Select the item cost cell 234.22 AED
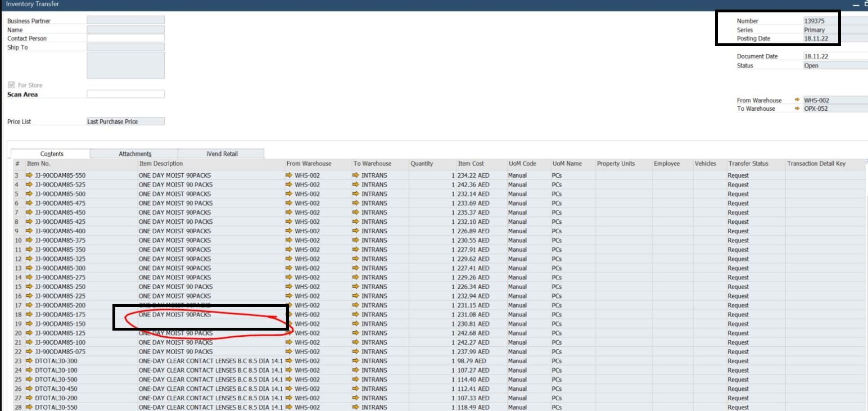This screenshot has width=868, height=411. [x=480, y=175]
